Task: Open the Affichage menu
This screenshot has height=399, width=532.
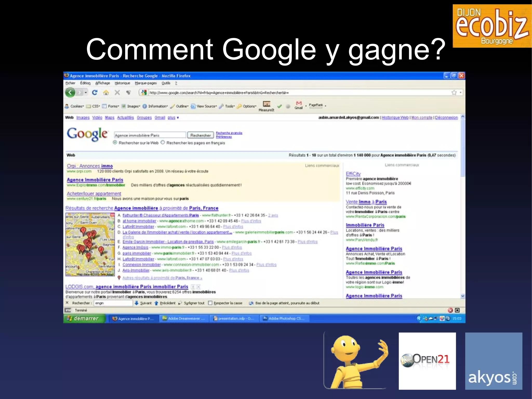Action: 103,83
